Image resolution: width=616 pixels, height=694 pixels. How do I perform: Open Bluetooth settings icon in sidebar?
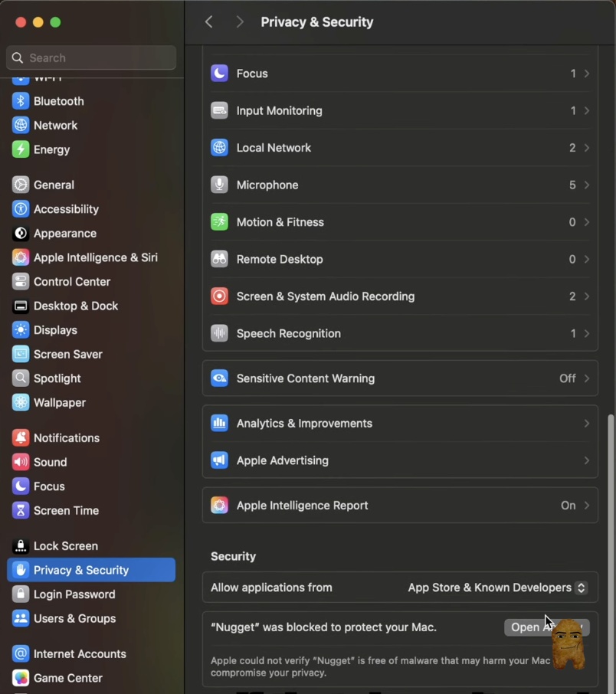tap(21, 101)
